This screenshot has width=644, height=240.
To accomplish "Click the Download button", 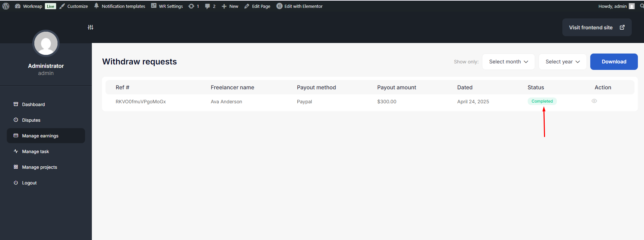I will [614, 62].
